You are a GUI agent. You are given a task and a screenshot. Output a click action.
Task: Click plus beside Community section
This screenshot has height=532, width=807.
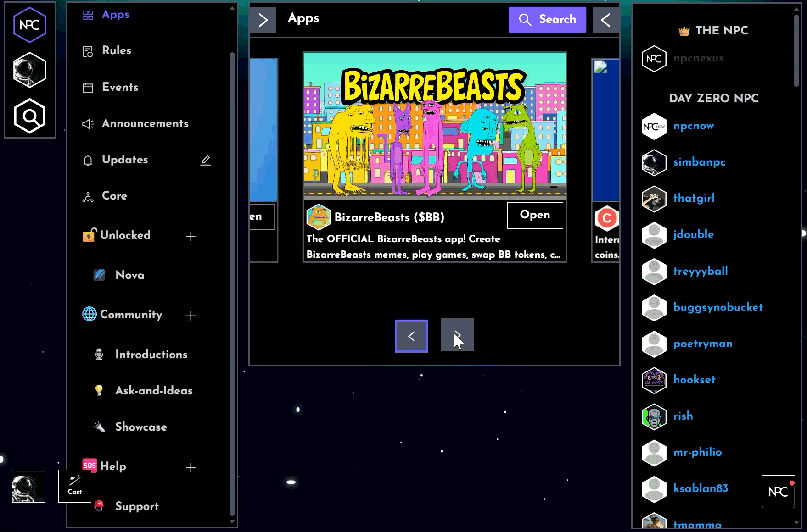click(191, 316)
